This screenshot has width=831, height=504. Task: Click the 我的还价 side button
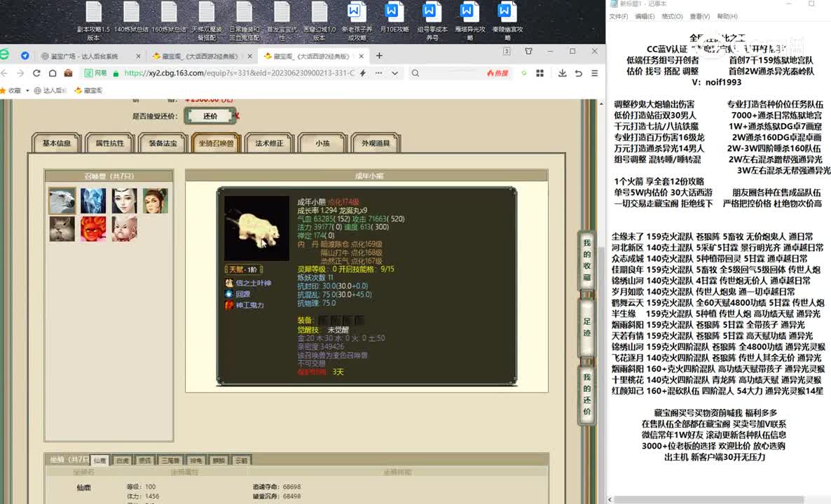586,394
